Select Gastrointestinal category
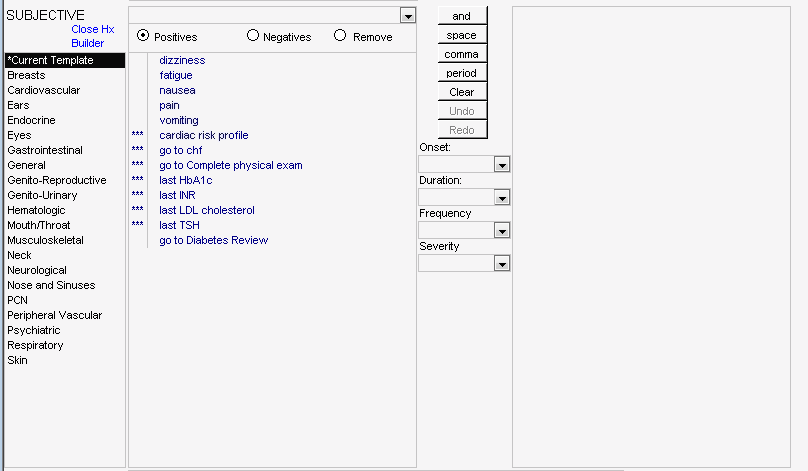Image resolution: width=808 pixels, height=471 pixels. (45, 150)
